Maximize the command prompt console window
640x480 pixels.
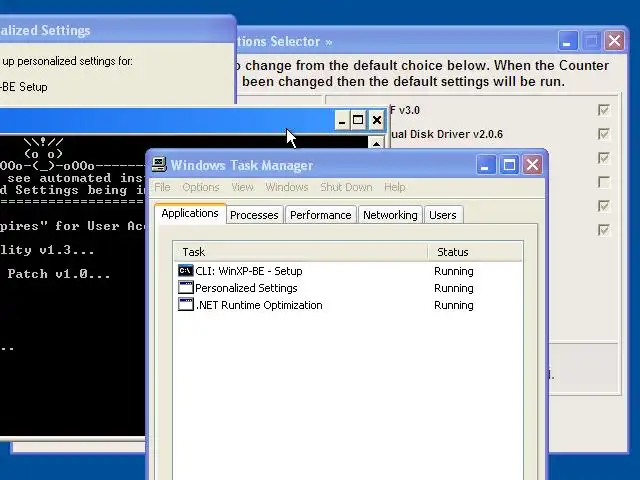tap(358, 120)
